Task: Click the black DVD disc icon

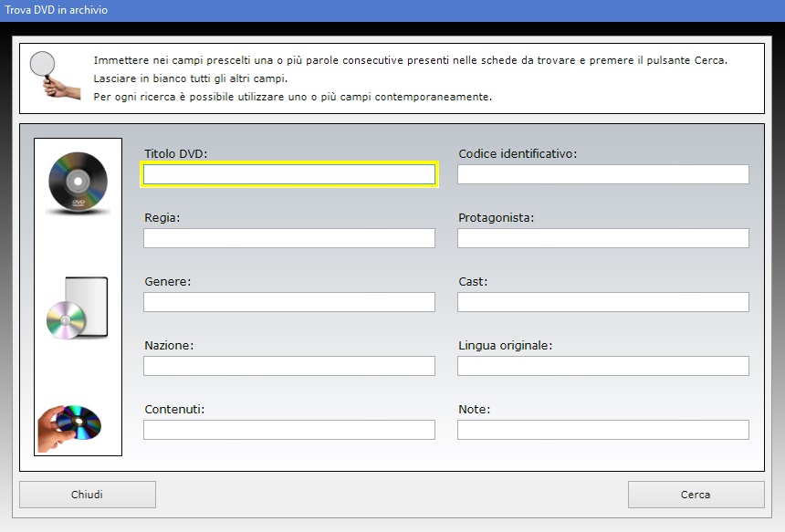Action: click(78, 183)
